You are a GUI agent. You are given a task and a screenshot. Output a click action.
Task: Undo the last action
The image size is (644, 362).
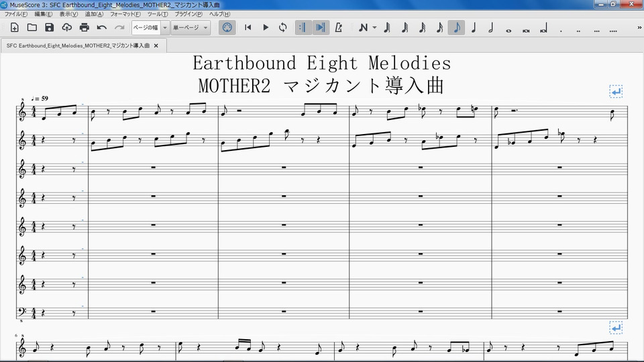(102, 27)
